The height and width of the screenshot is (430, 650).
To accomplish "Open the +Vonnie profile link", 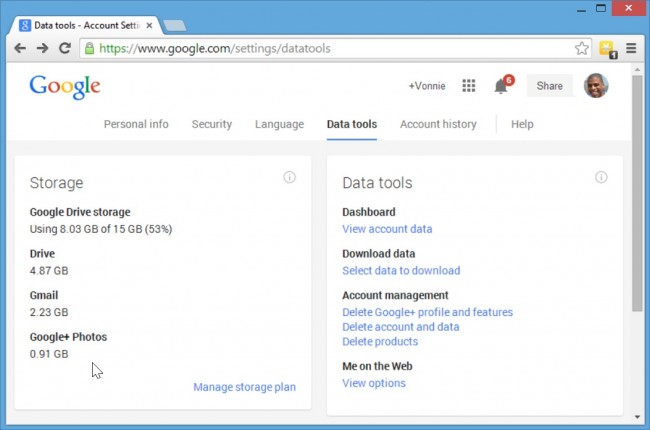I will tap(427, 86).
